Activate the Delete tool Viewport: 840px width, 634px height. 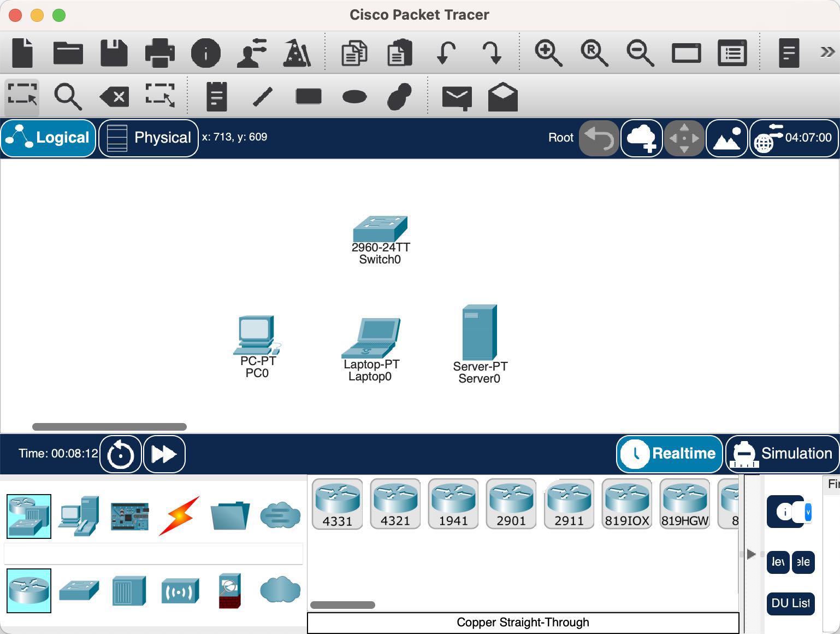[x=114, y=97]
